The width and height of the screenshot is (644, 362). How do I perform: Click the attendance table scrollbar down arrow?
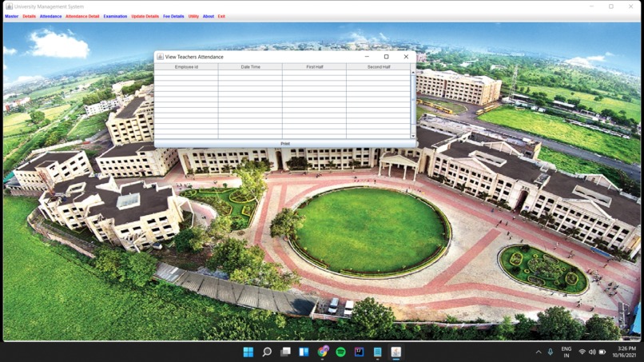tap(413, 136)
